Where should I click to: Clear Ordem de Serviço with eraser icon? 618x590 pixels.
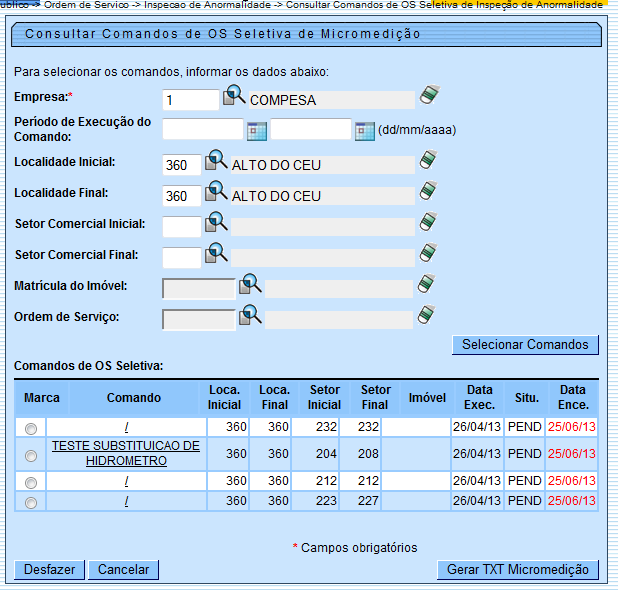[428, 317]
